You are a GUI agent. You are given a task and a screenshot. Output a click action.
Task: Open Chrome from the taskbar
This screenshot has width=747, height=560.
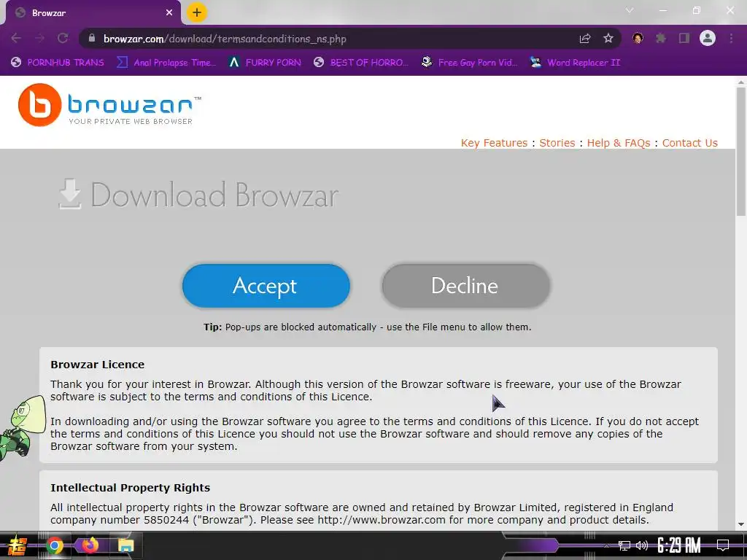pos(54,545)
